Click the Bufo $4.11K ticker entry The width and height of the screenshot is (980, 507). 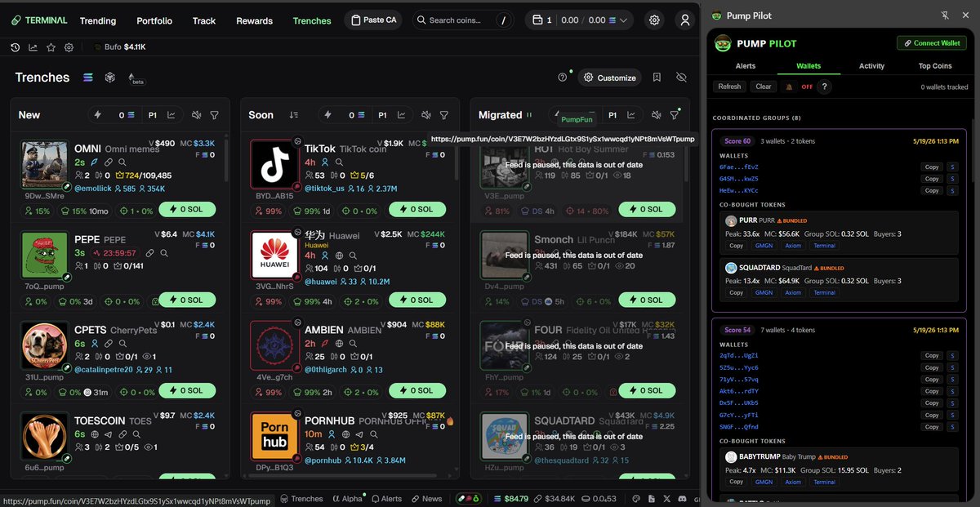pos(119,47)
